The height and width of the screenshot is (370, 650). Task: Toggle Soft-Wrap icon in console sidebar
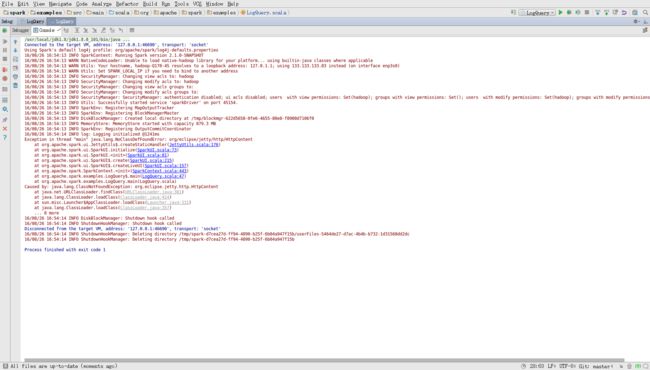click(15, 59)
